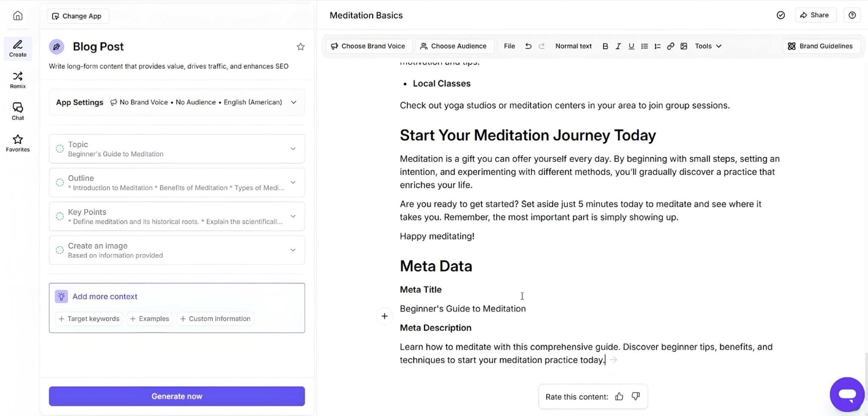Switch to the Remix sidebar tab
The height and width of the screenshot is (416, 868).
[x=18, y=80]
